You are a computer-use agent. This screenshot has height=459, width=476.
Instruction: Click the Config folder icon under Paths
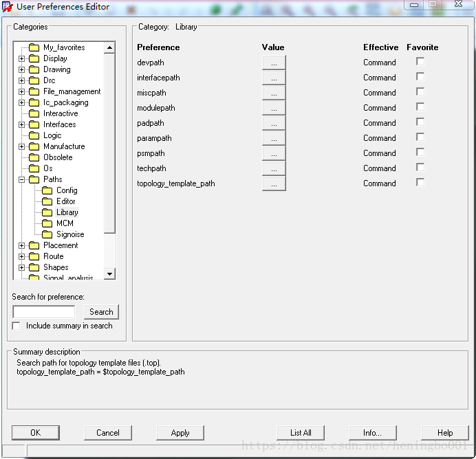pos(47,190)
